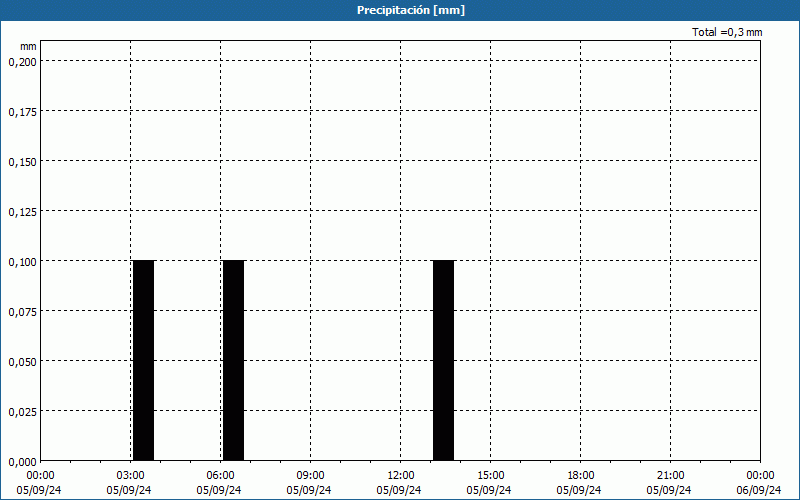Click the 0,050 y-axis value
Screen dimensions: 800x500
22,362
